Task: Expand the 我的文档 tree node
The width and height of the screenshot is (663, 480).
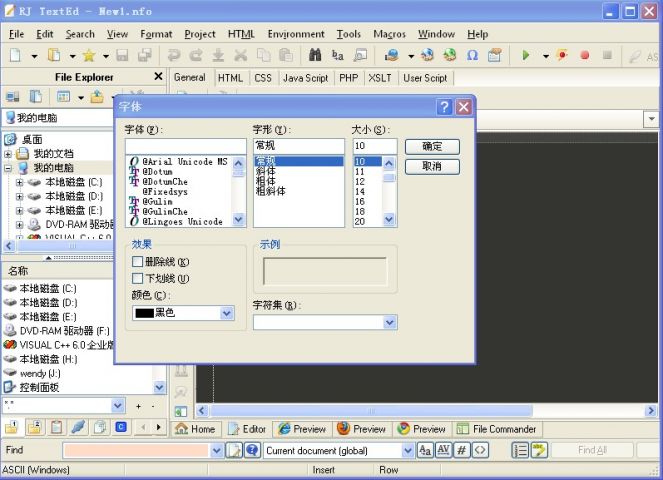Action: [x=8, y=154]
